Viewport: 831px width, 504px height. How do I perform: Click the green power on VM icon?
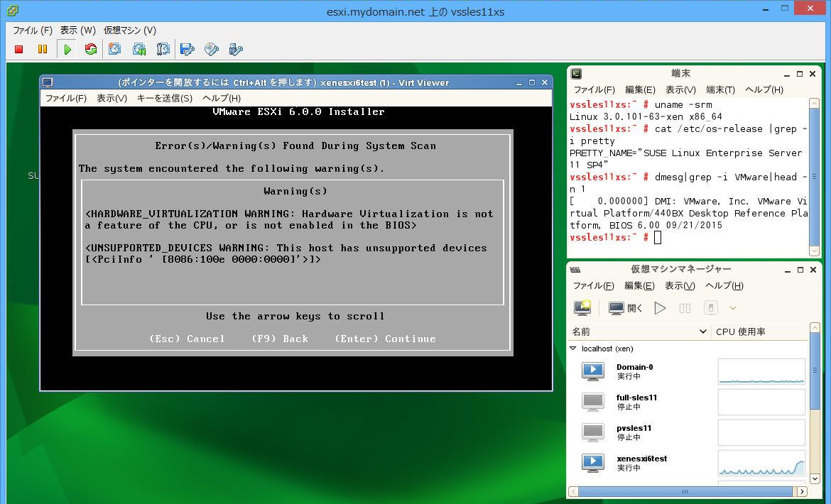coord(67,49)
